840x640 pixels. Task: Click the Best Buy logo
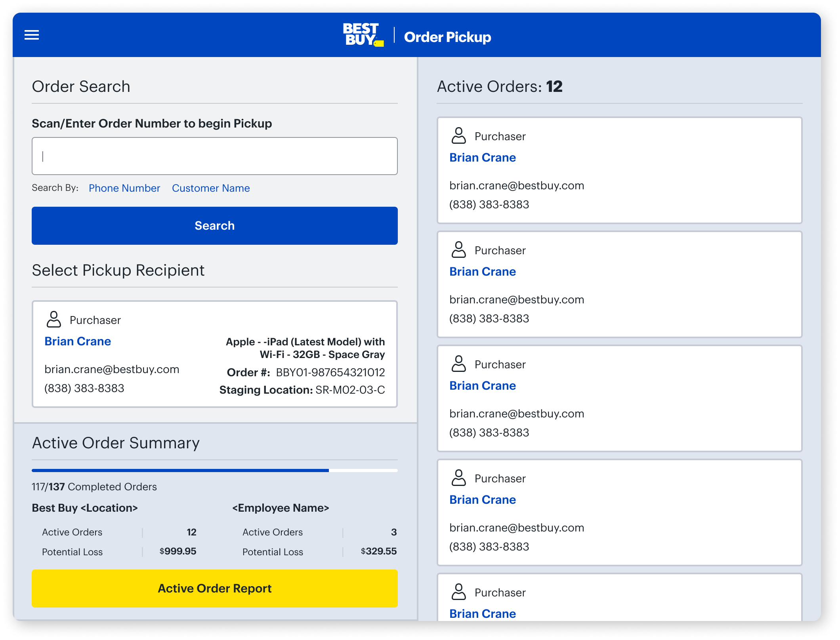(x=363, y=35)
